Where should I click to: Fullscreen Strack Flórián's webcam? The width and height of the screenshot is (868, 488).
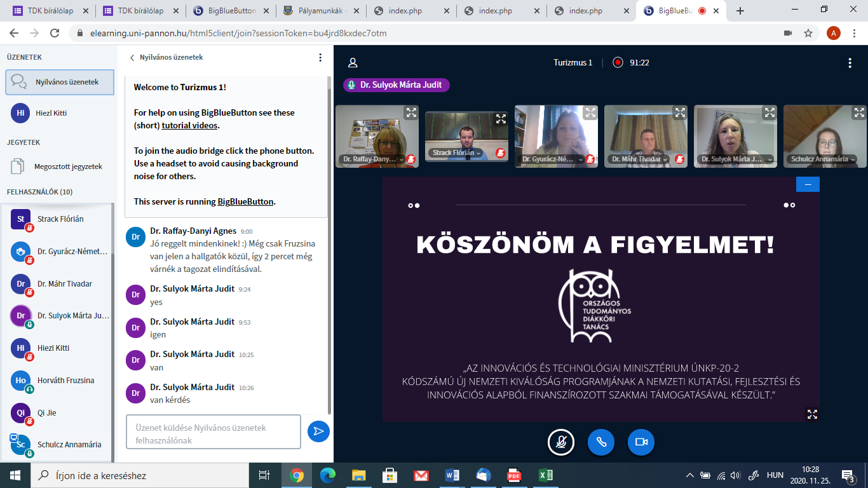(501, 119)
